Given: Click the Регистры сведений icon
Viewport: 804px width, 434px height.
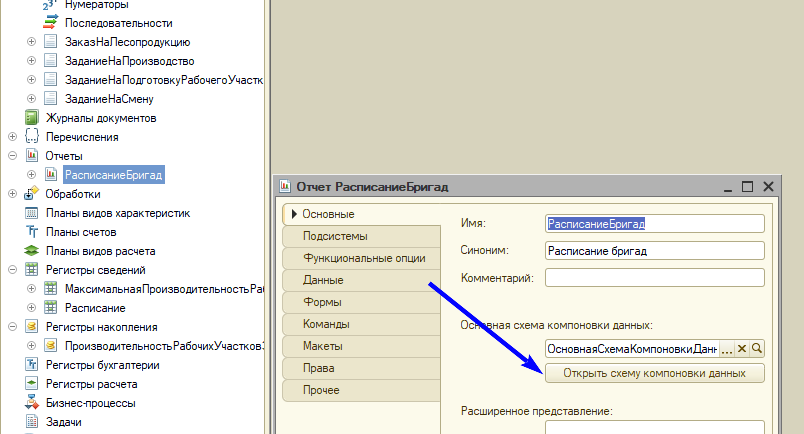Looking at the screenshot, I should (31, 270).
